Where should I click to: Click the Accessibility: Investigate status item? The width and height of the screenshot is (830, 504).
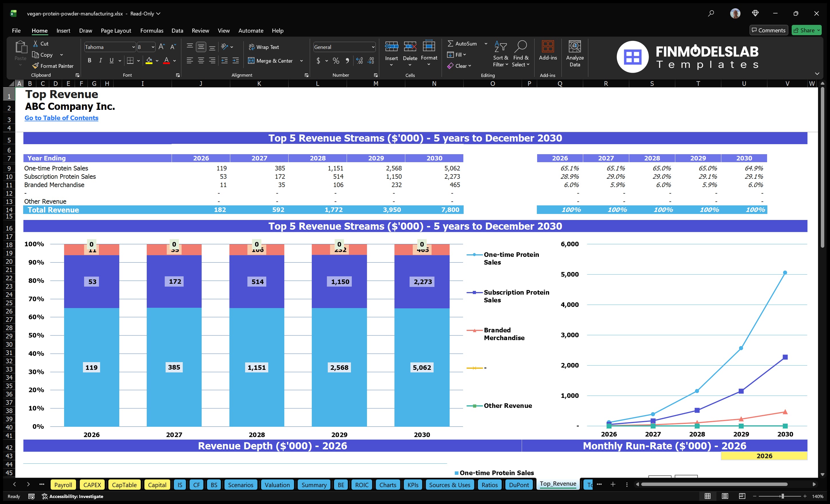click(73, 496)
